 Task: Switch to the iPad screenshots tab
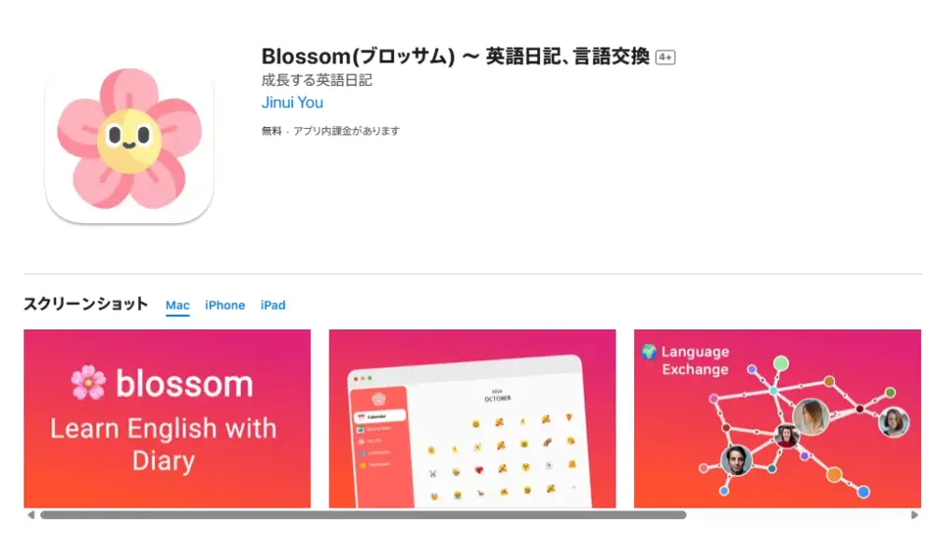point(273,305)
